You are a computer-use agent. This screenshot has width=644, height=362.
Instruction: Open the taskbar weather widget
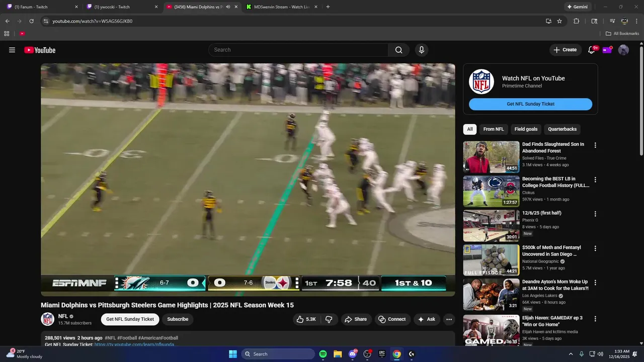click(24, 354)
